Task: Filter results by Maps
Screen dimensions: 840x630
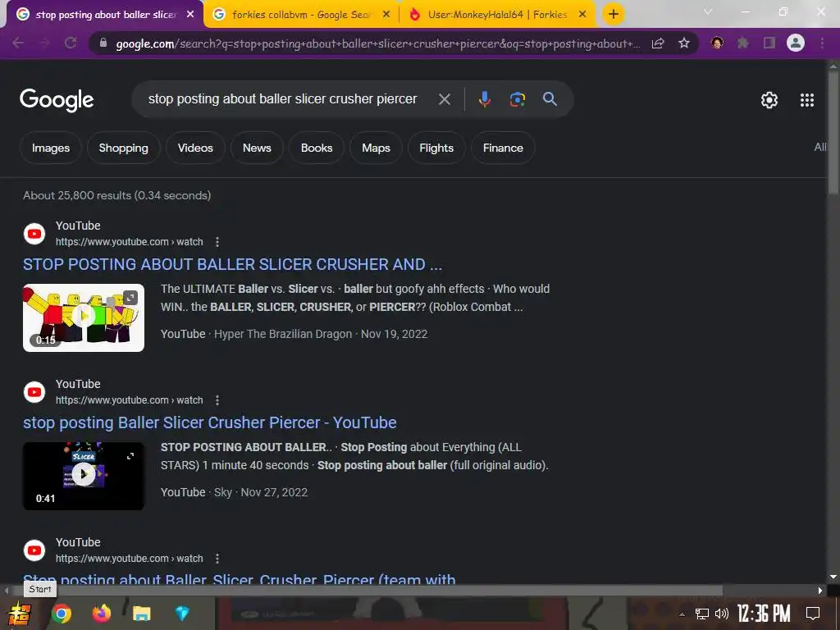Action: point(376,148)
